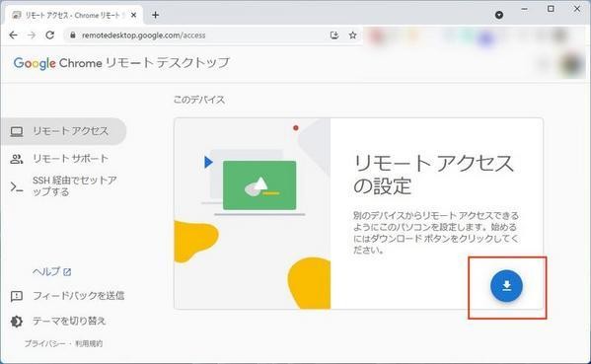Screen dimensions: 591x364
Task: Click the install app icon in address bar
Action: 334,36
